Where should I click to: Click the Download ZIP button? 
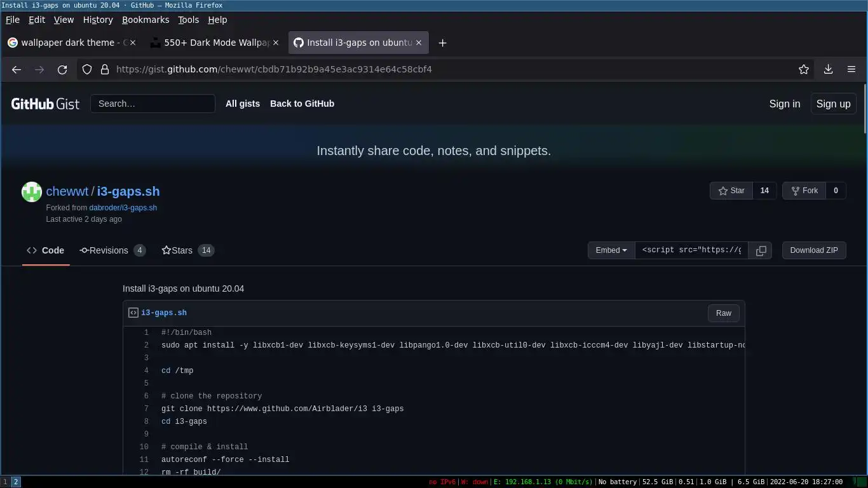tap(814, 250)
